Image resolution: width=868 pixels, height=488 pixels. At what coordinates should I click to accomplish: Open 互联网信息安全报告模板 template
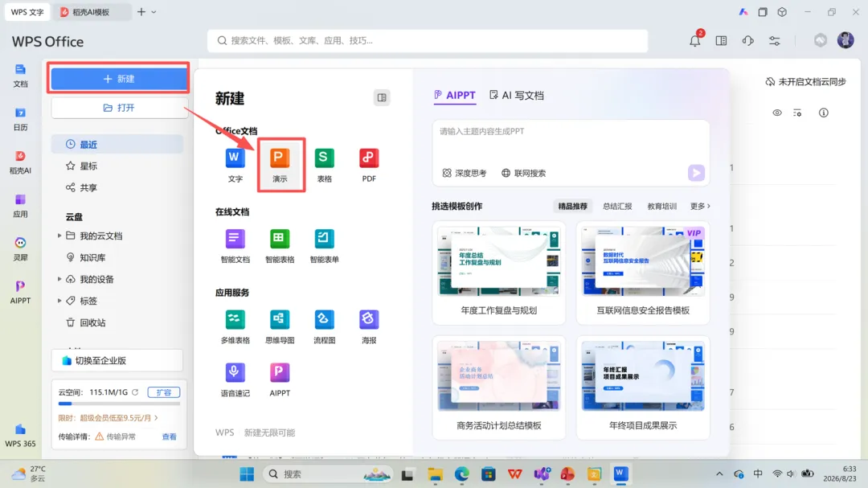coord(643,273)
